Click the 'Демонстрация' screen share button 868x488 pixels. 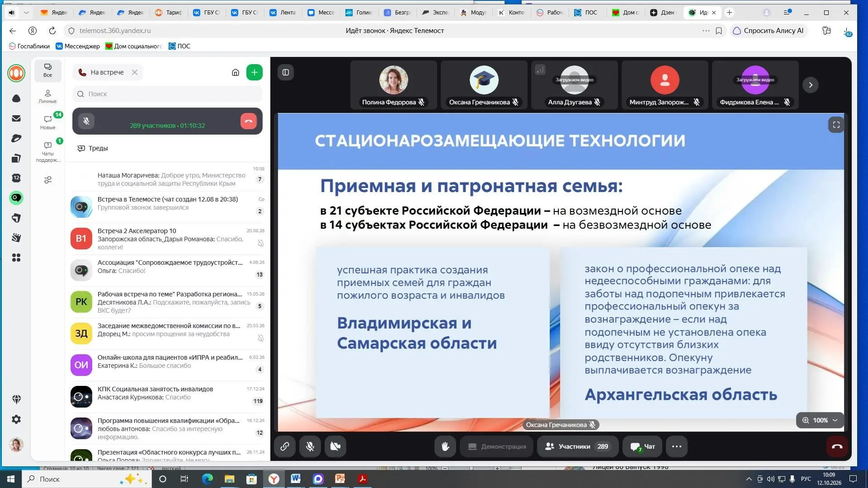[497, 446]
